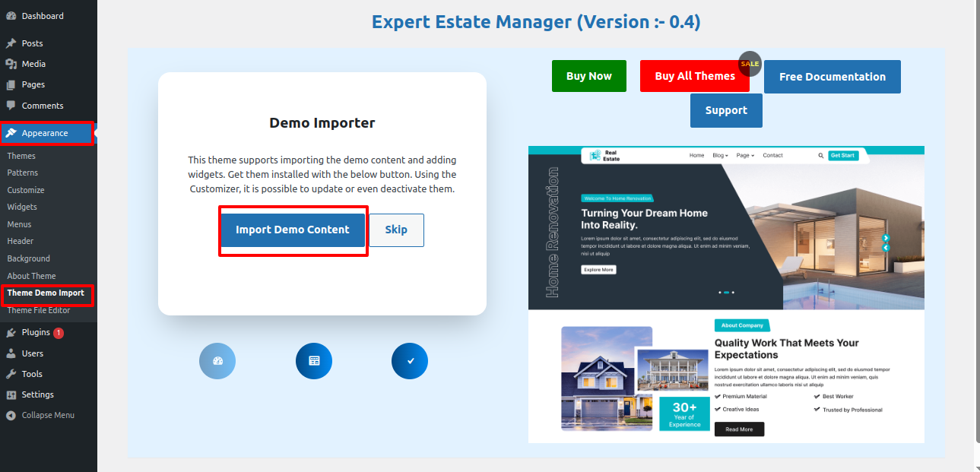Open the Plugins plug icon
The width and height of the screenshot is (980, 472).
point(11,333)
